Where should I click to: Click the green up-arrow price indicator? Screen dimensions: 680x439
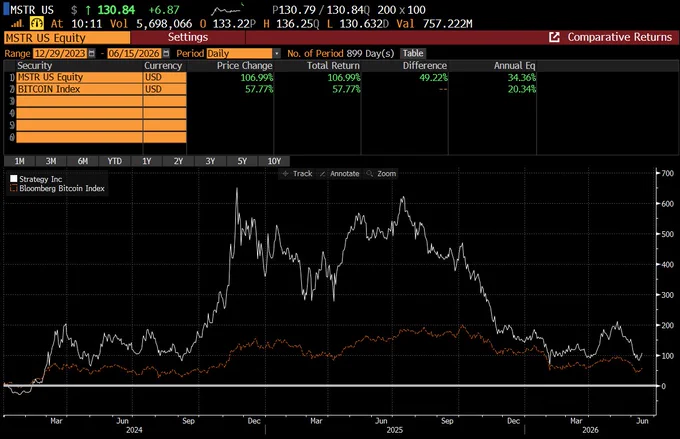(x=88, y=10)
